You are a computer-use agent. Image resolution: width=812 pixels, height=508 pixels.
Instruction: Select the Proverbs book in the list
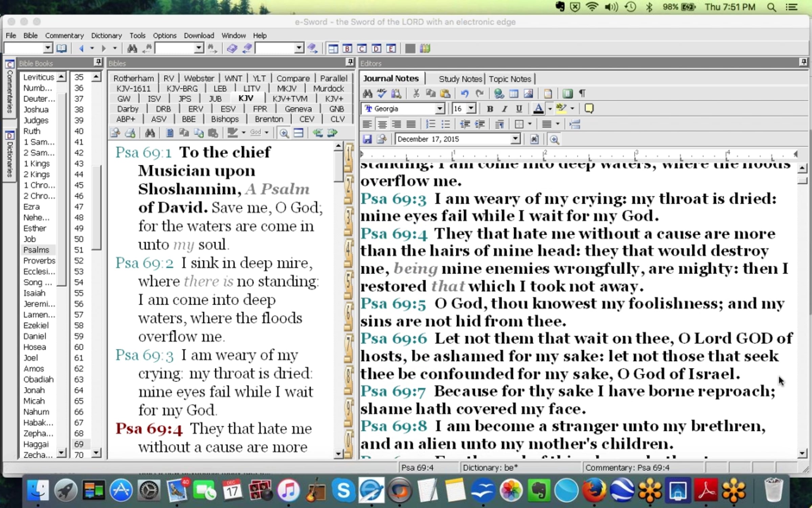pyautogui.click(x=39, y=261)
